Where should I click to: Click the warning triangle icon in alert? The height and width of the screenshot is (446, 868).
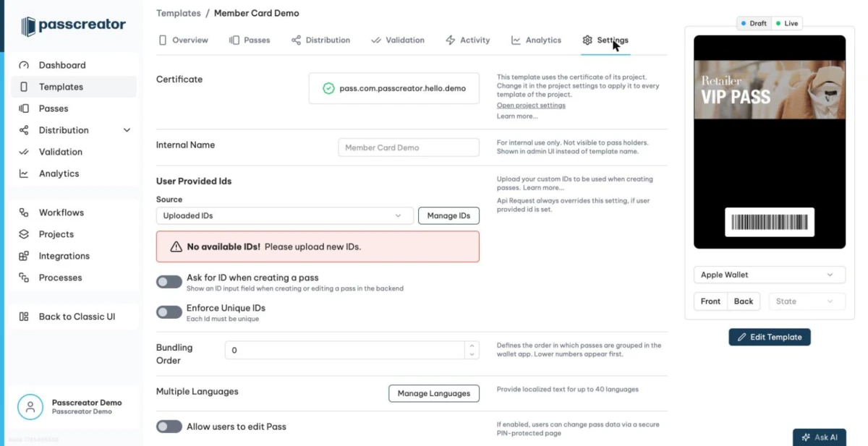coord(176,246)
